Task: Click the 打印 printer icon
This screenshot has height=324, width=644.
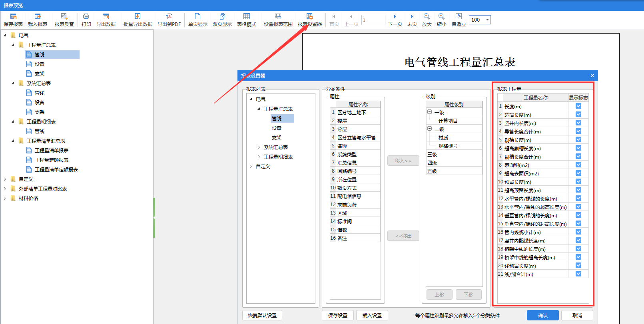Action: tap(86, 16)
